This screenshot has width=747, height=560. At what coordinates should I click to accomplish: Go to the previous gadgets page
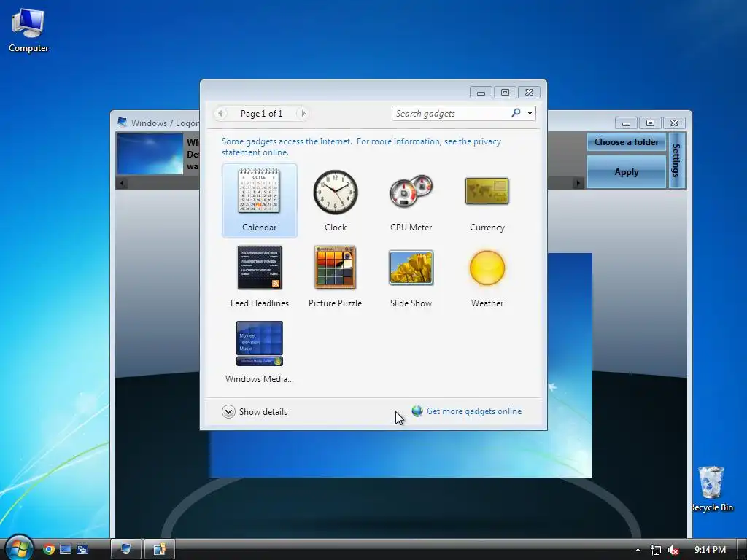click(220, 113)
